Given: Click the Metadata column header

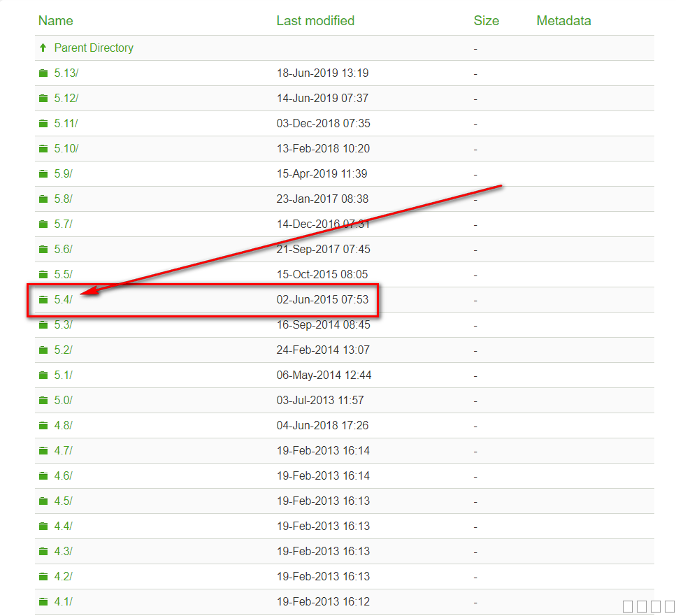Looking at the screenshot, I should (x=563, y=21).
